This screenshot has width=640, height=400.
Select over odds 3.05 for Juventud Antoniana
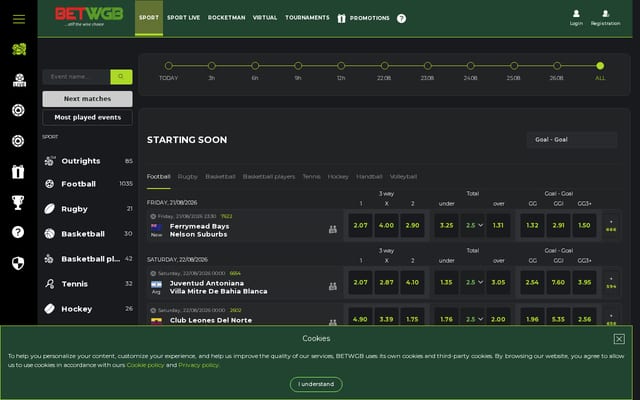[498, 282]
